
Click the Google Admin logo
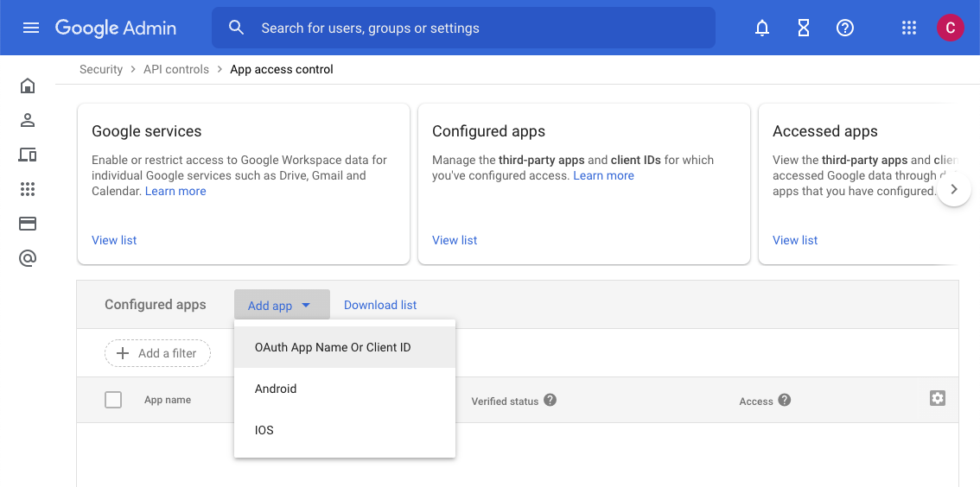116,28
